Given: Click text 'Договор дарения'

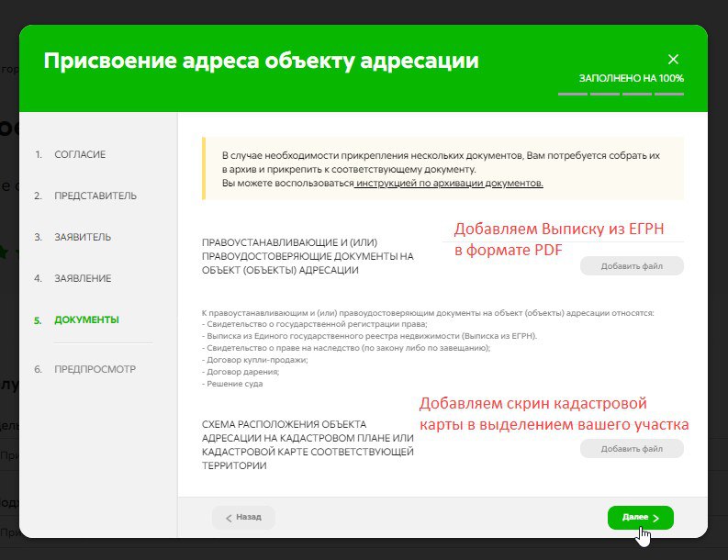Looking at the screenshot, I should click(x=242, y=372).
